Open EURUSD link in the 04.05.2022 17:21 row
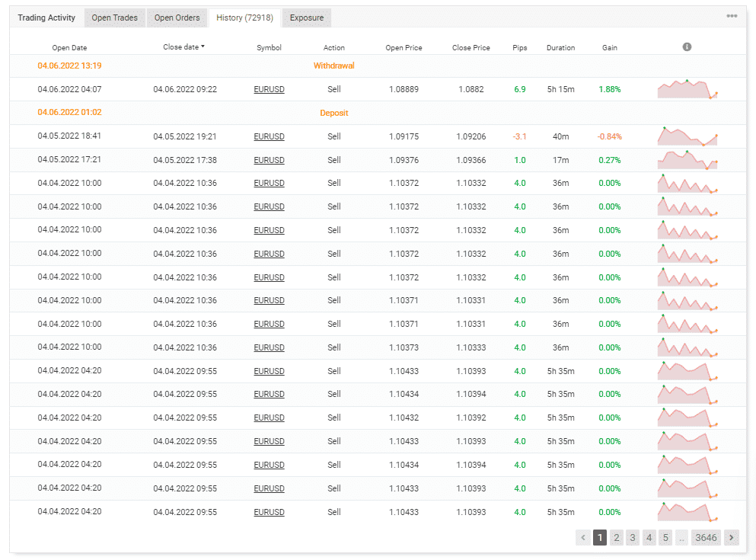This screenshot has width=756, height=560. pyautogui.click(x=269, y=160)
